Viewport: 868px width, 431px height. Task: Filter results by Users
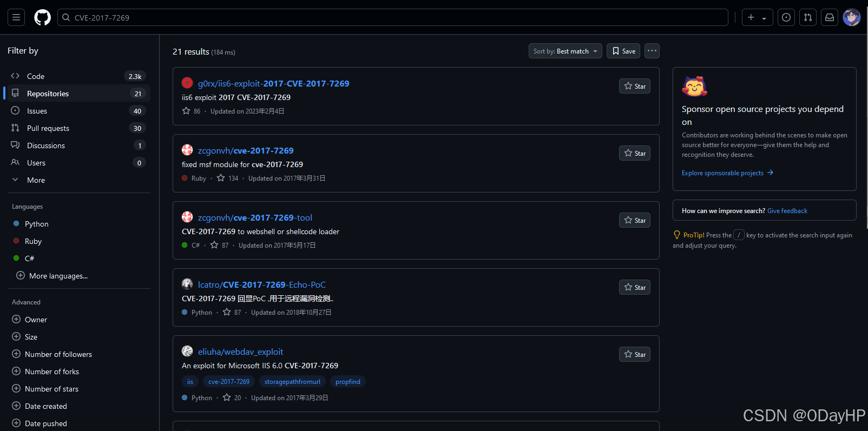(79, 163)
